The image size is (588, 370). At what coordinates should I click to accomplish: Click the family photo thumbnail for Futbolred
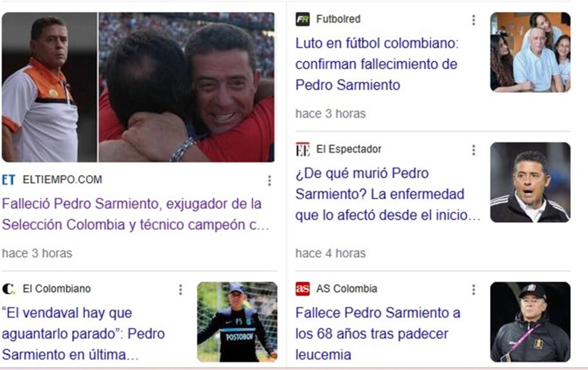tap(530, 52)
